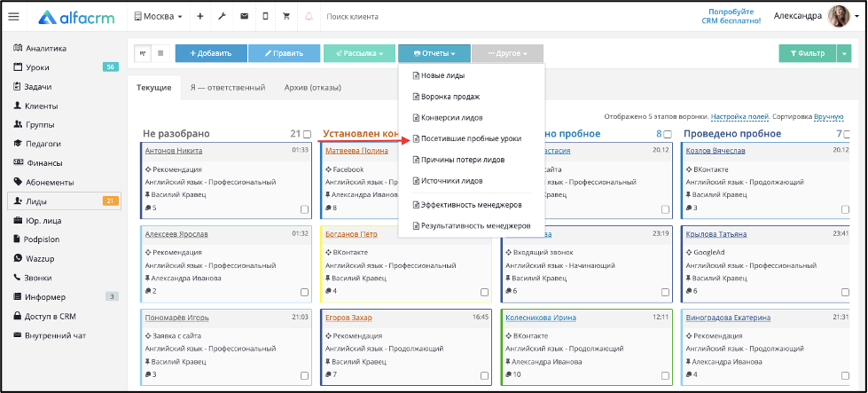
Task: Select Новые лиды report
Action: tap(438, 75)
